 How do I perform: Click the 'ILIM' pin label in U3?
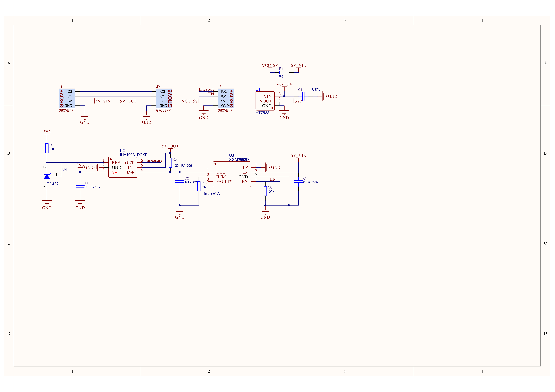tap(221, 177)
